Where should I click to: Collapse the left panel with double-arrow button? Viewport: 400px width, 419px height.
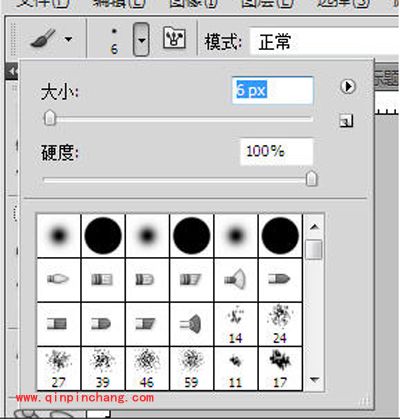pos(12,71)
